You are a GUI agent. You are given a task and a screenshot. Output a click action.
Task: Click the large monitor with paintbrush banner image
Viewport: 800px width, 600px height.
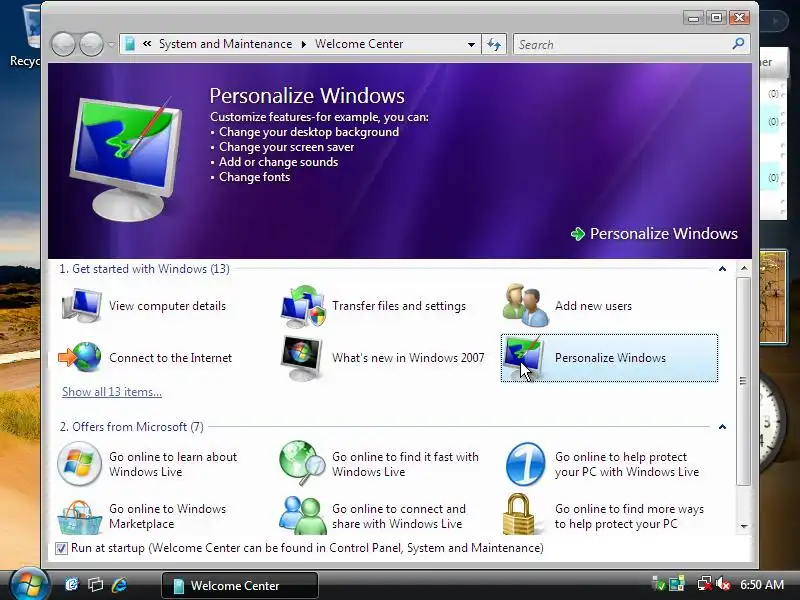126,159
